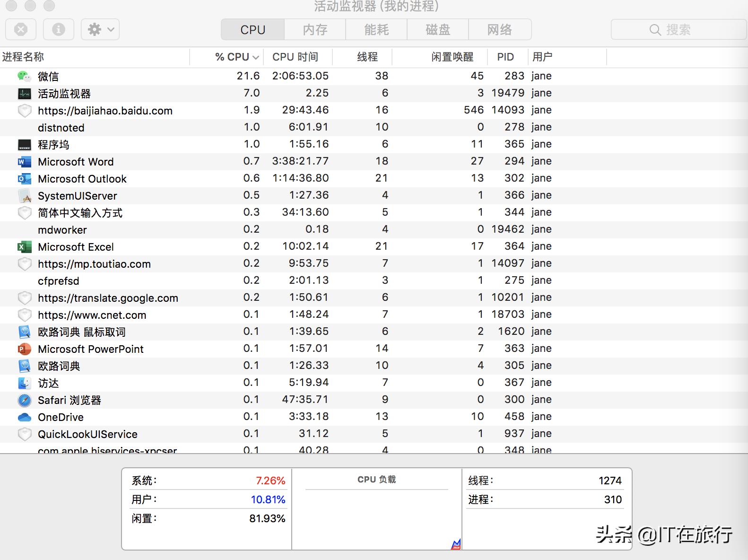Switch to the 磁盘 tab

point(438,29)
